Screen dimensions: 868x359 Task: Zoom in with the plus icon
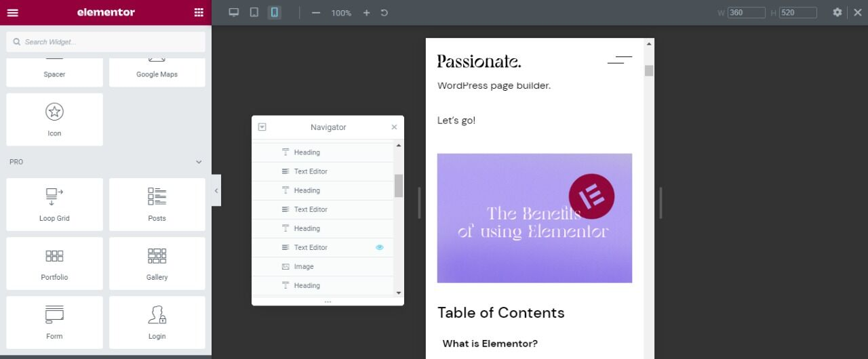[366, 13]
